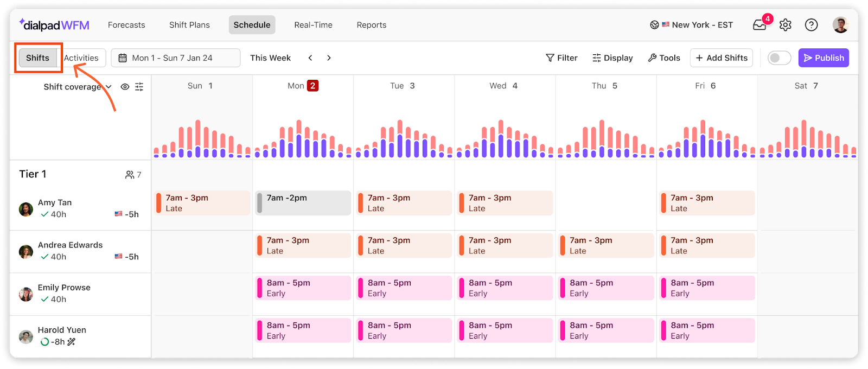Open the Tools wrench menu
Image resolution: width=868 pixels, height=369 pixels.
[664, 58]
